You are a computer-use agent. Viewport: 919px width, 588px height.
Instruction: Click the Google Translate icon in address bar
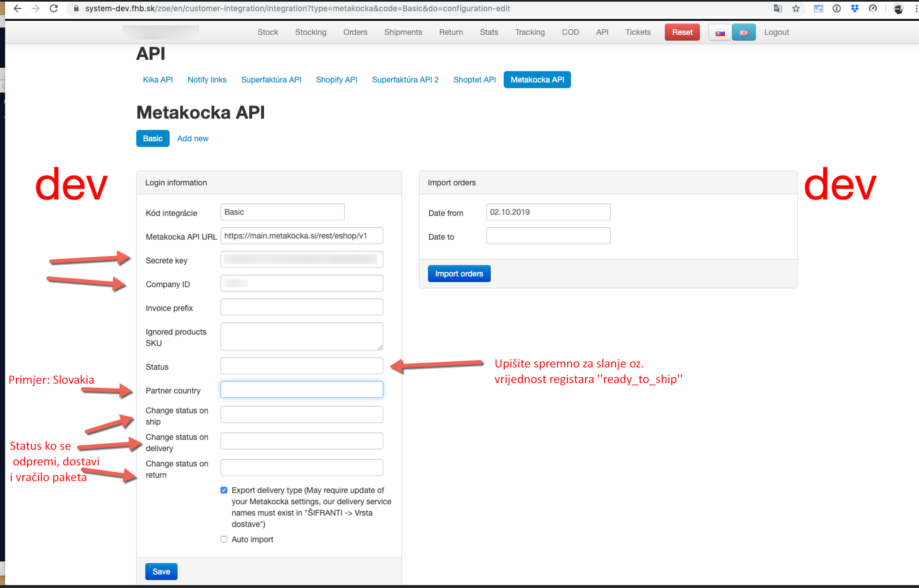point(778,8)
